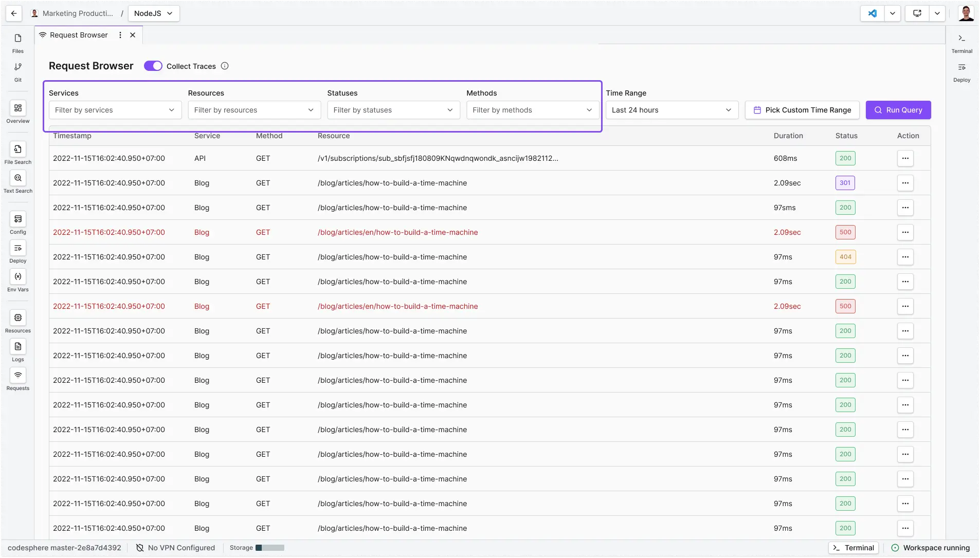Expand the Filter by resources dropdown

pos(255,110)
